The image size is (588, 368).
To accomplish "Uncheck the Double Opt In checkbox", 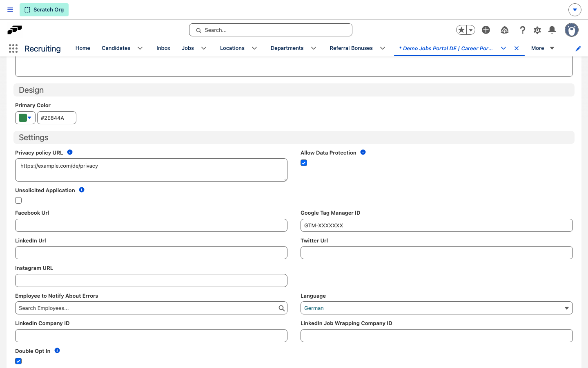I will click(18, 361).
